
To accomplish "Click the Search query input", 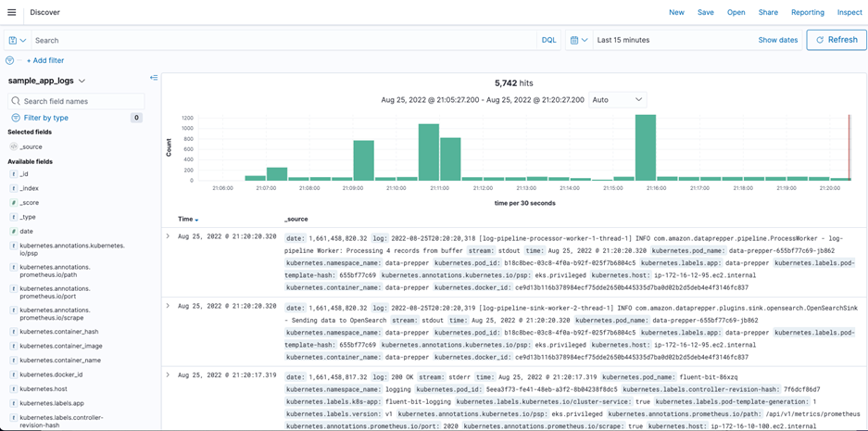I will click(x=283, y=41).
